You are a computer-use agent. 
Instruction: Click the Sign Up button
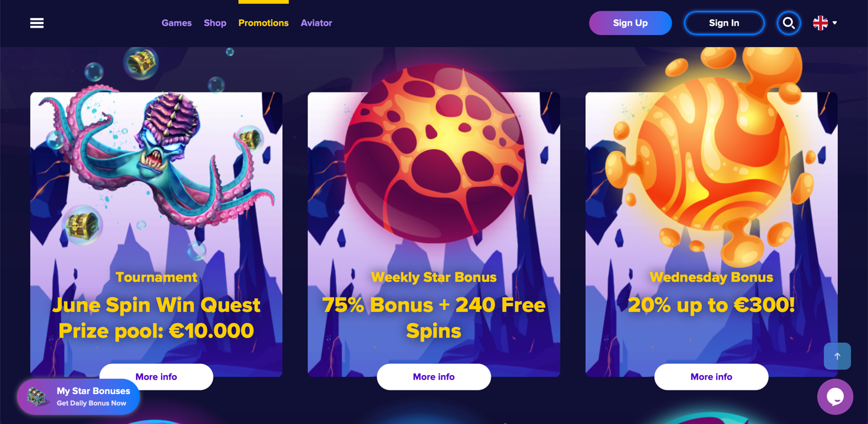tap(631, 23)
